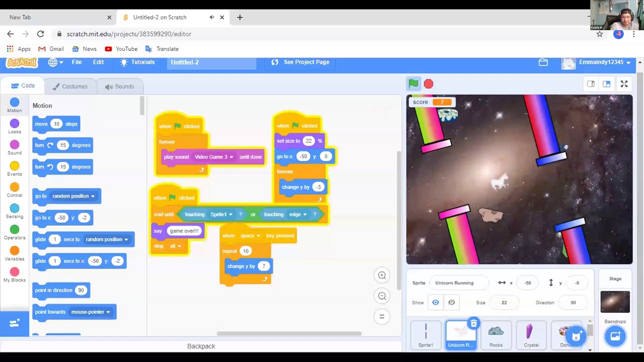Click the Gmail bookmark
This screenshot has height=362, width=644.
pos(51,49)
